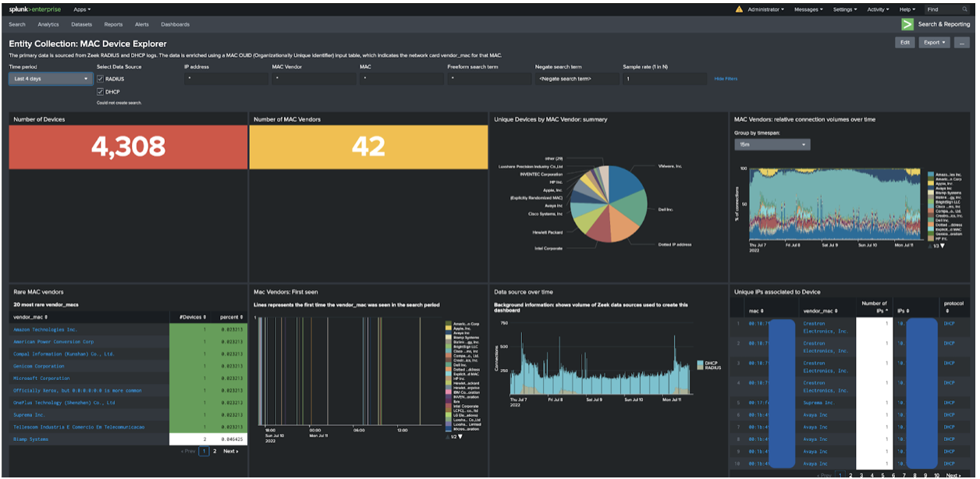Go to Next page of Rare MAC vendors
980x479 pixels.
[230, 451]
